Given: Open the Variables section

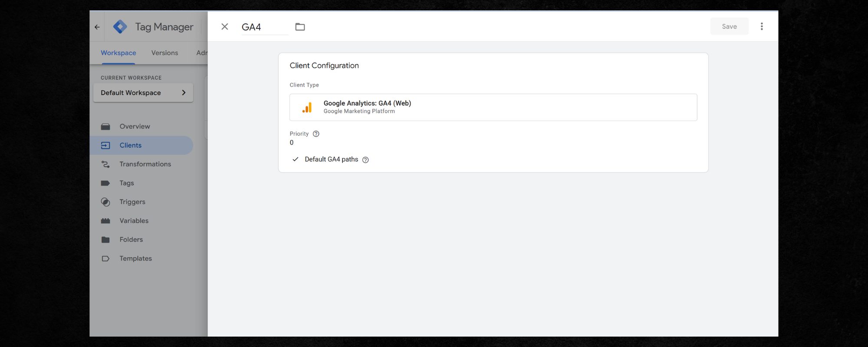Looking at the screenshot, I should point(134,221).
